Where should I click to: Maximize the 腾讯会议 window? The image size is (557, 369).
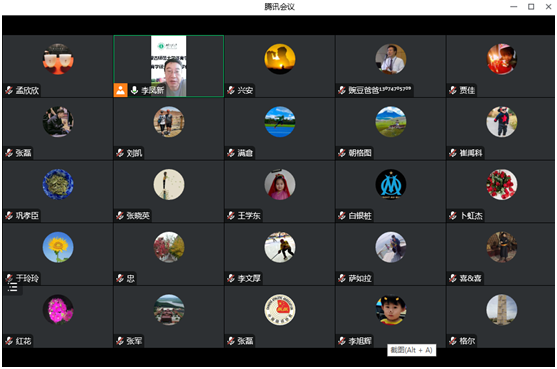coord(531,7)
